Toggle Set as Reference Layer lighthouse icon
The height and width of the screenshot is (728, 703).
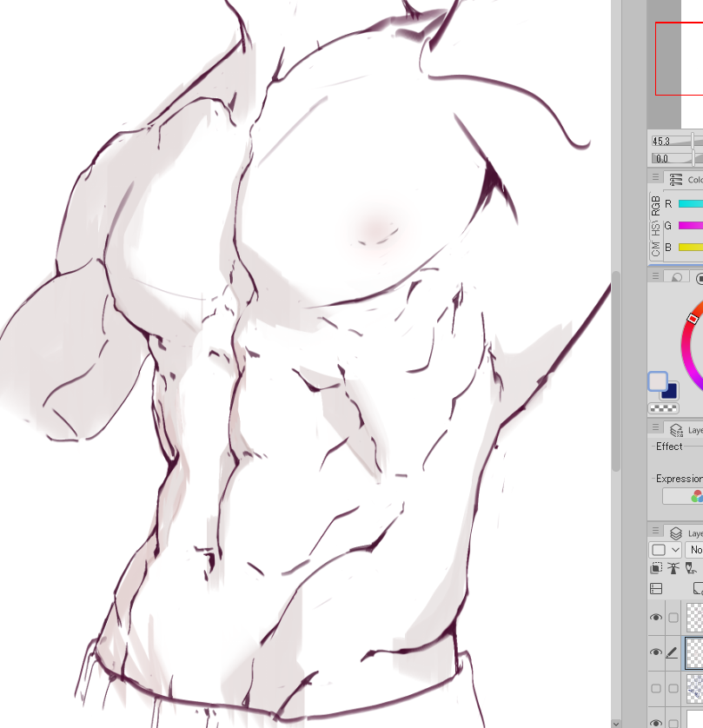[673, 568]
